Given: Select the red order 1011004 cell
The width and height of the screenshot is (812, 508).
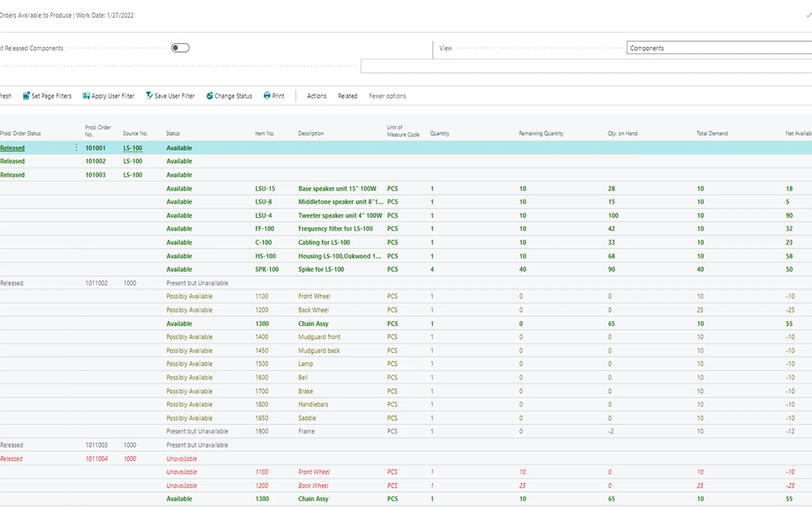Looking at the screenshot, I should 96,459.
